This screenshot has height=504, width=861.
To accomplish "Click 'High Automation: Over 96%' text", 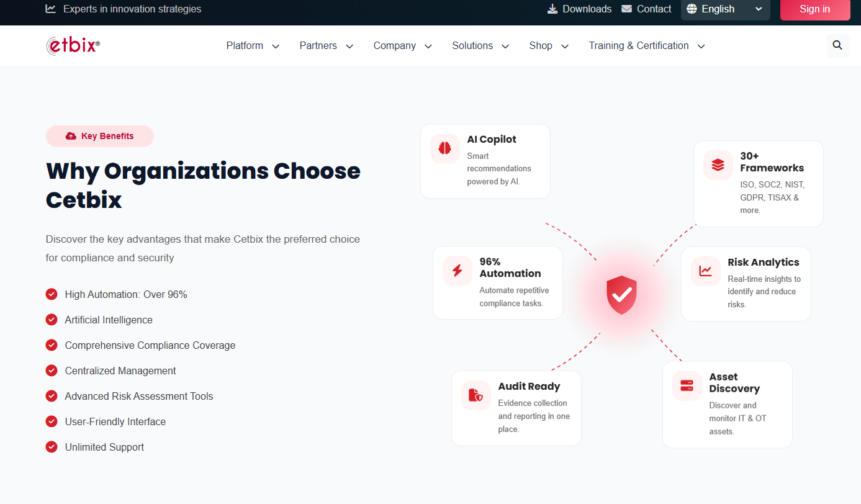I will tap(126, 294).
